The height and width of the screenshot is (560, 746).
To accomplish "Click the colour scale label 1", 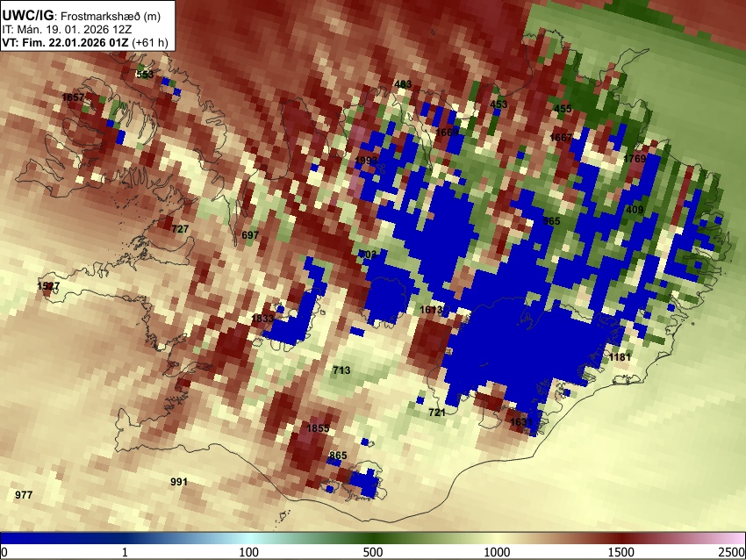I will (125, 552).
